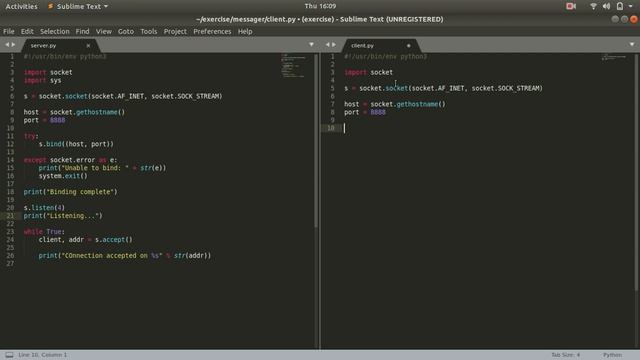The height and width of the screenshot is (360, 640).
Task: Click Line 10, Column 1 status text
Action: (x=42, y=355)
